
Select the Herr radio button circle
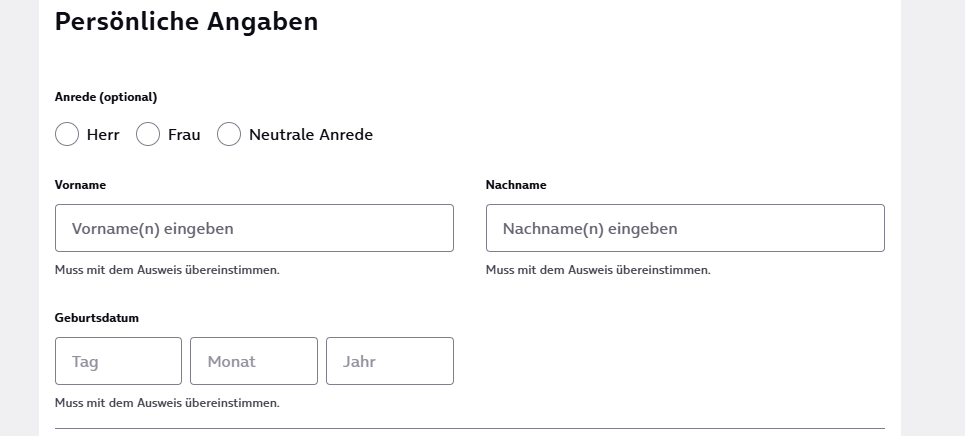coord(67,134)
